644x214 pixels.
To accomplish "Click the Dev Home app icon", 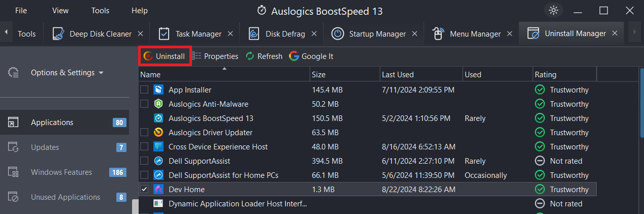I will (158, 189).
